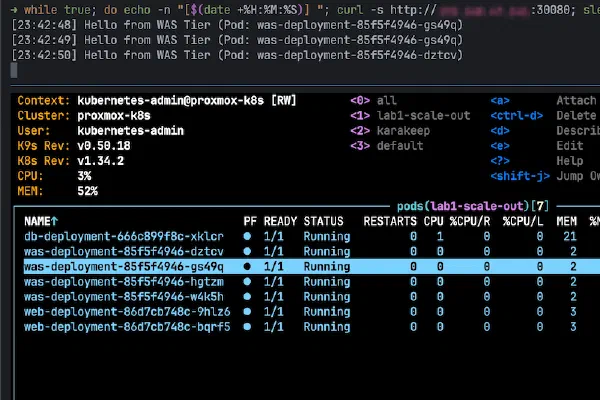Click the STATUS column header
Screen dimensions: 600x400
pos(323,220)
